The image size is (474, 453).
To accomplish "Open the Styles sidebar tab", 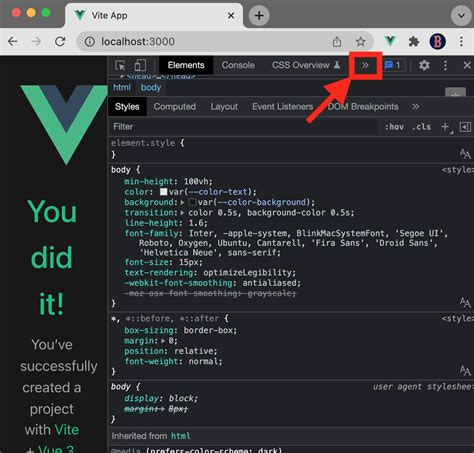I will [127, 107].
